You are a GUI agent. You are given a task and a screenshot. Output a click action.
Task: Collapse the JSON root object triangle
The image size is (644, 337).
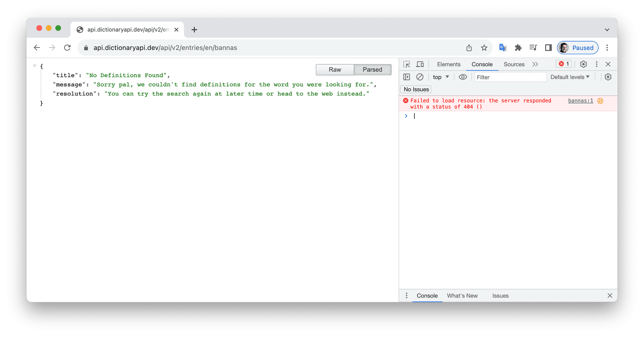click(x=34, y=66)
